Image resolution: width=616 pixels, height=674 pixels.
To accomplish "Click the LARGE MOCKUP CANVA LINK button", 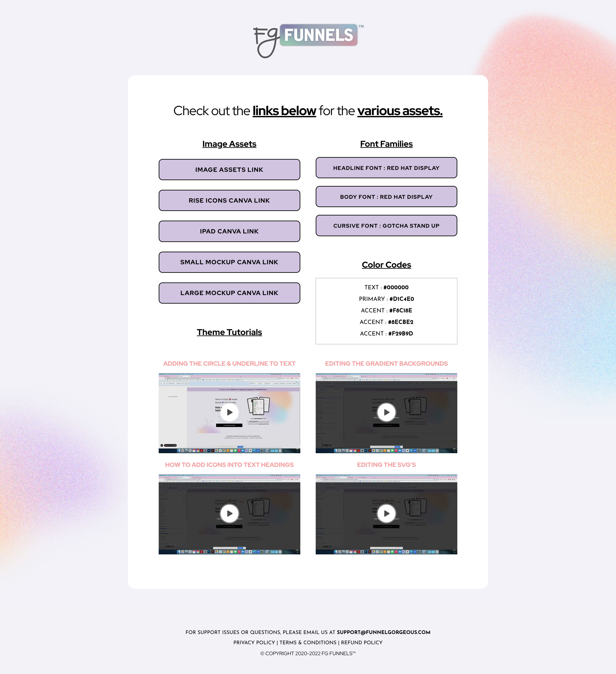I will tap(229, 292).
